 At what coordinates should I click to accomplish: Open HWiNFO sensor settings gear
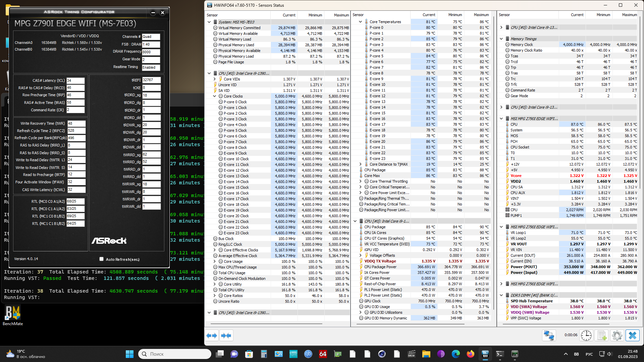point(617,336)
